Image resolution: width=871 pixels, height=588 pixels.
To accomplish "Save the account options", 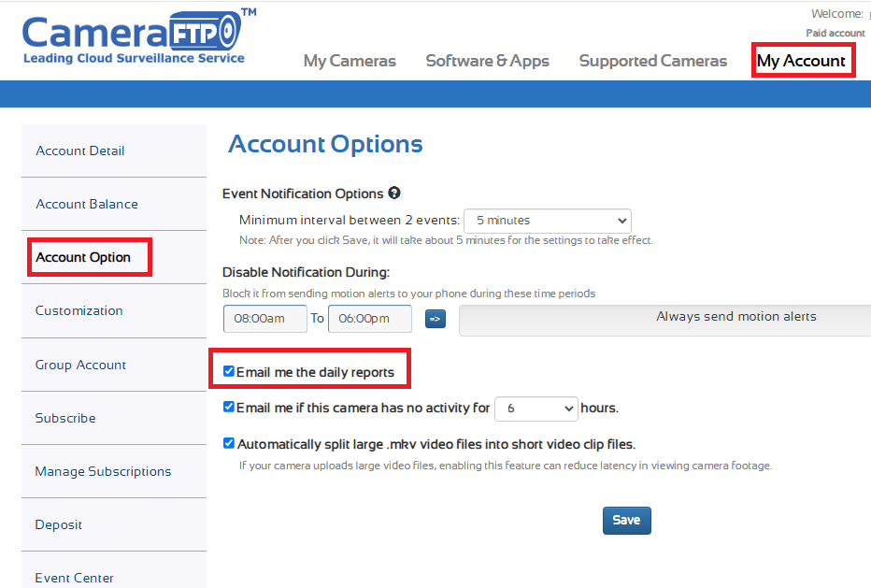I will pyautogui.click(x=626, y=520).
